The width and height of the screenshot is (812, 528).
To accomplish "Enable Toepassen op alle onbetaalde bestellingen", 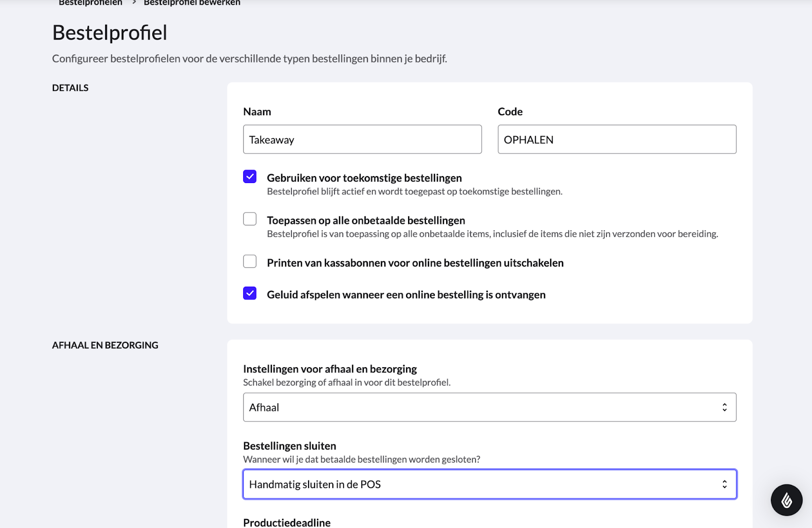I will click(250, 219).
